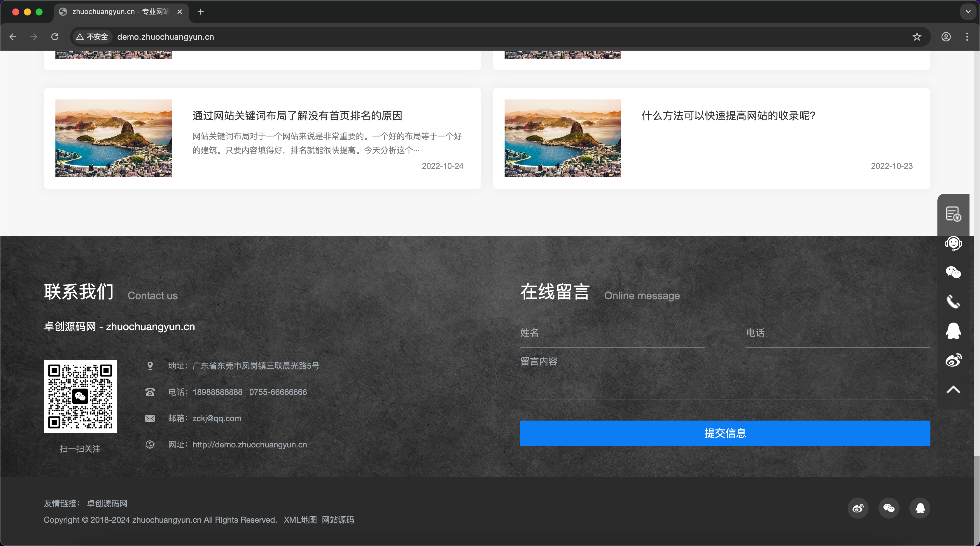Open the round Weibo icon in footer
Image resolution: width=980 pixels, height=546 pixels.
click(858, 508)
